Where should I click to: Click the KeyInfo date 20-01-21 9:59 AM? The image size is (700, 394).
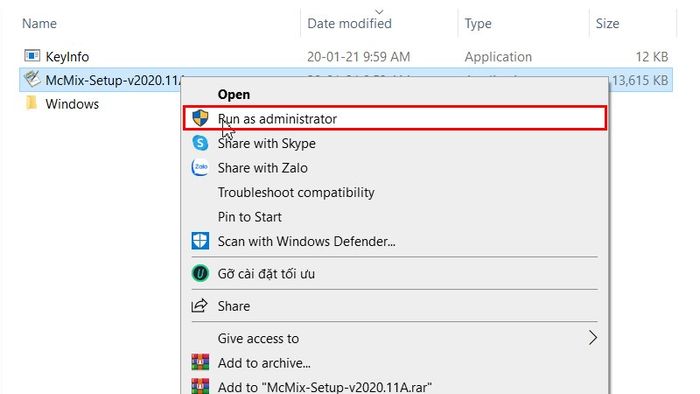tap(358, 57)
